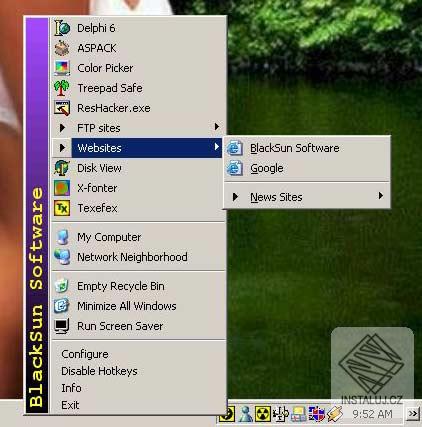Image resolution: width=422 pixels, height=427 pixels.
Task: Click the Internet Explorer icon beside Google
Action: (235, 168)
